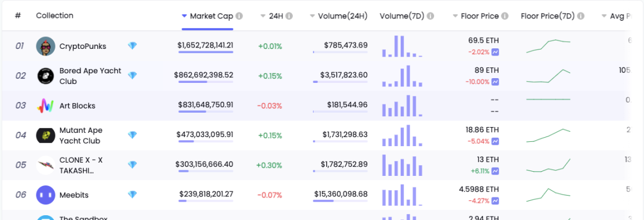Click the Meebits 24H volume progress bar
644x220 pixels.
click(340, 201)
